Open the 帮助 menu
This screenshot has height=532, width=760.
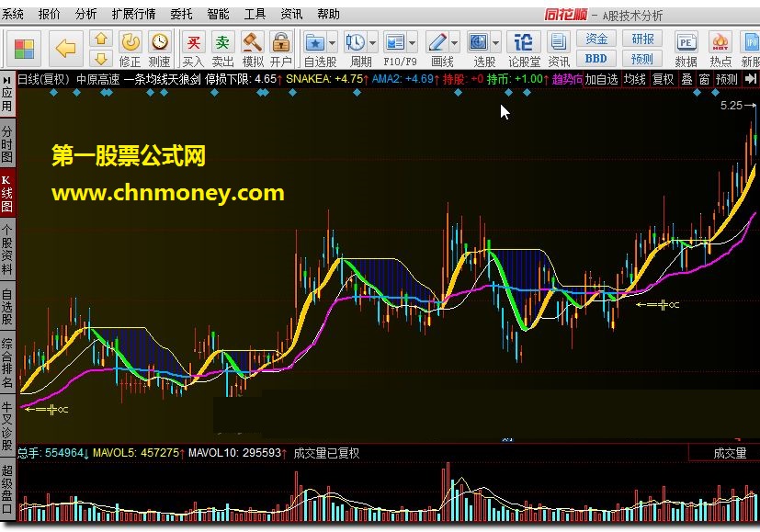(x=328, y=14)
